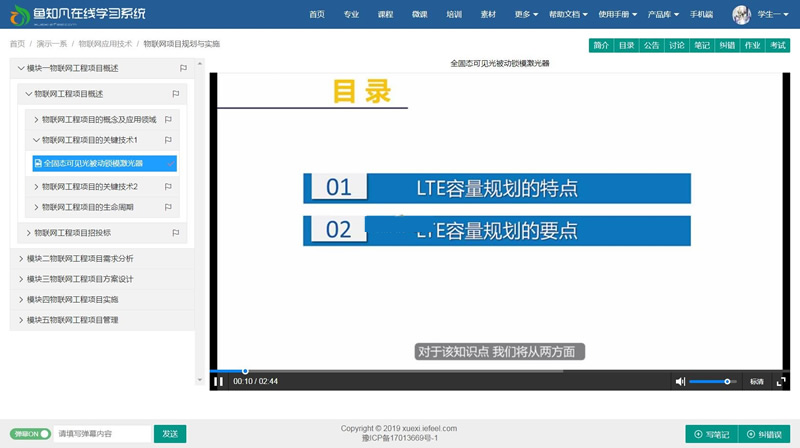The width and height of the screenshot is (800, 448).
Task: Switch to the 纠错 tab
Action: pos(727,45)
